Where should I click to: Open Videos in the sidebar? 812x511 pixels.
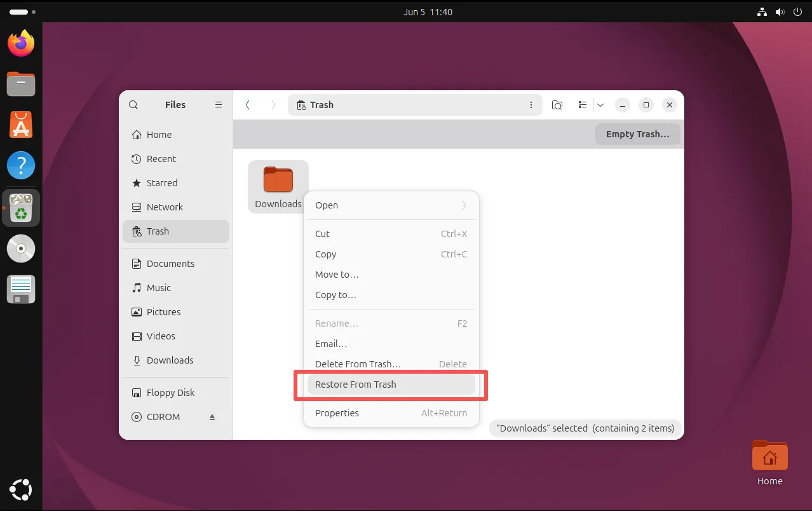176,336
